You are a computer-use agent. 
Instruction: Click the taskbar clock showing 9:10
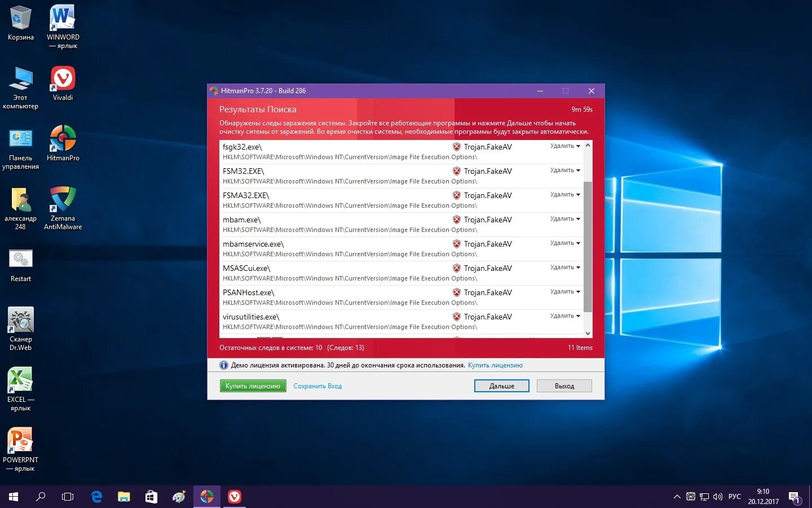coord(763,497)
